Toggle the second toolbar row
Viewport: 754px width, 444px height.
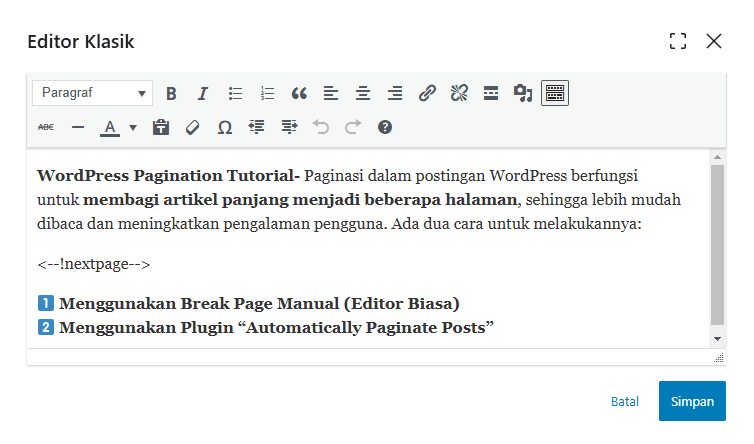pyautogui.click(x=555, y=93)
